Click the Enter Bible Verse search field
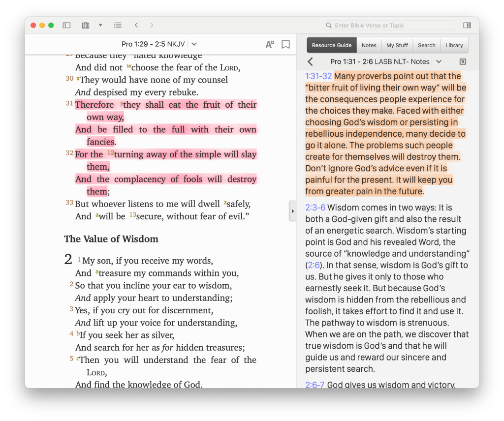504x421 pixels. pyautogui.click(x=389, y=25)
